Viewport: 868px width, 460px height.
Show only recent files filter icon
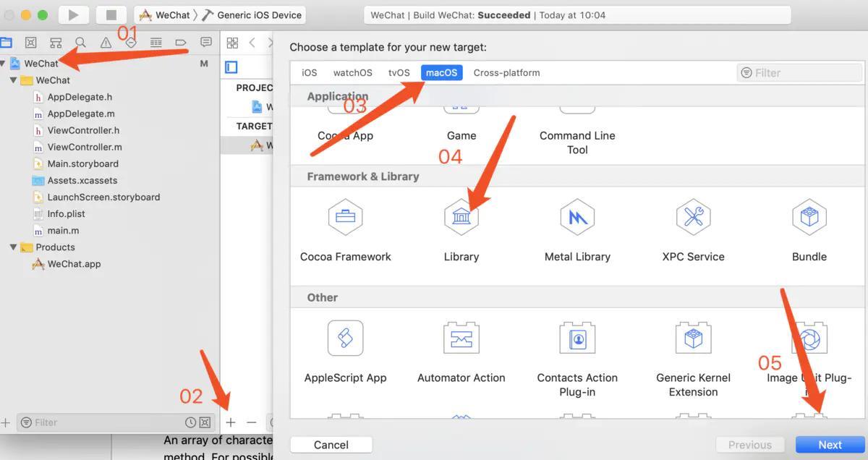[190, 422]
